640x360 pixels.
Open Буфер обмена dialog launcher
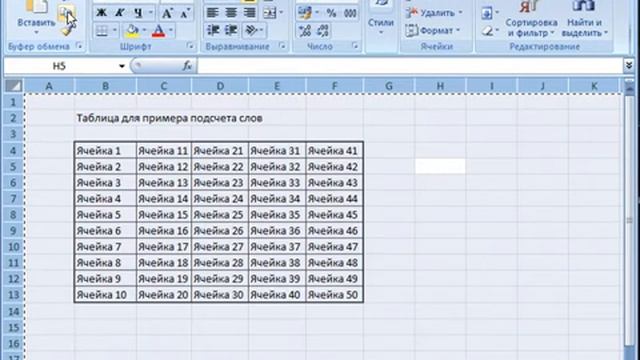click(x=79, y=46)
